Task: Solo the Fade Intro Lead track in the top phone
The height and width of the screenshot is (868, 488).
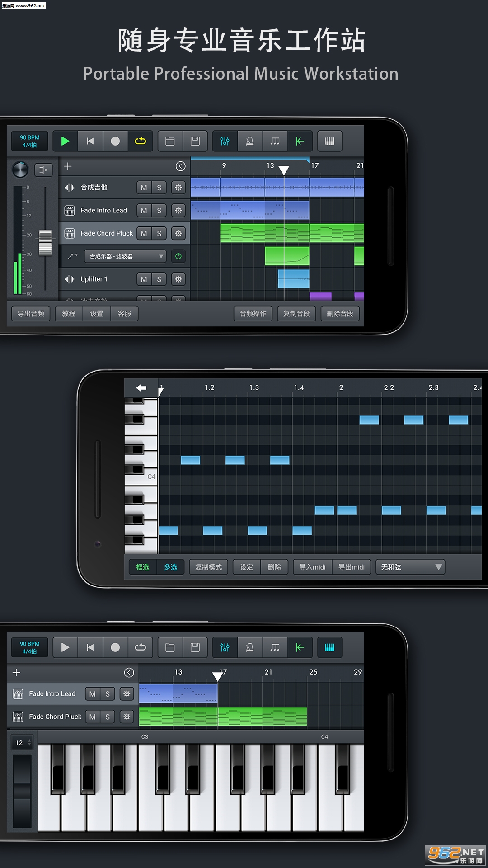Action: pyautogui.click(x=159, y=210)
